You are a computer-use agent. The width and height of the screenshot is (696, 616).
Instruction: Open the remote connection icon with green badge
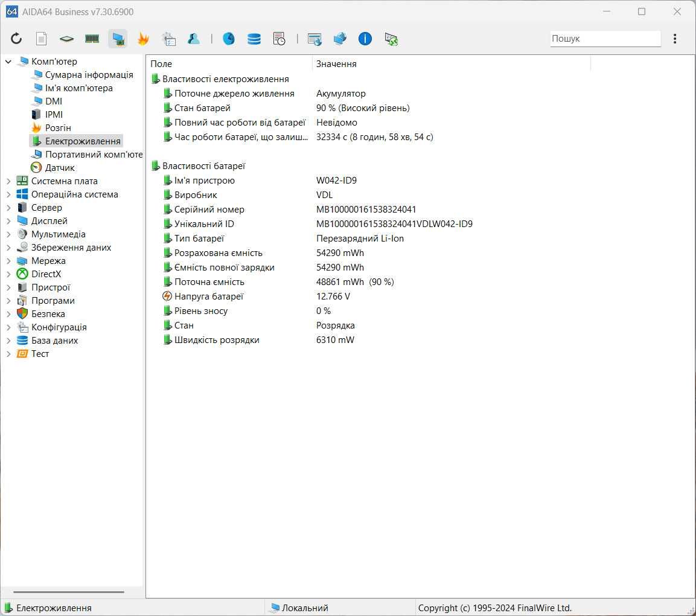pos(391,39)
